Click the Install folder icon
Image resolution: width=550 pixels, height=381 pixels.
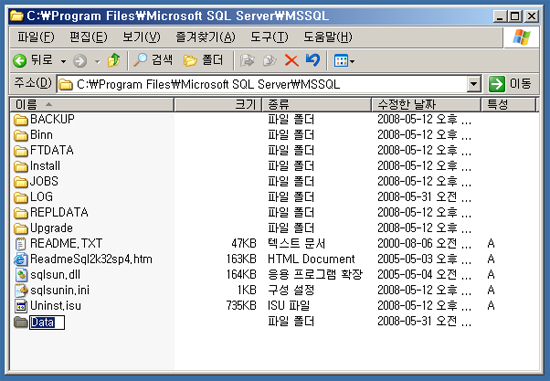[x=21, y=166]
